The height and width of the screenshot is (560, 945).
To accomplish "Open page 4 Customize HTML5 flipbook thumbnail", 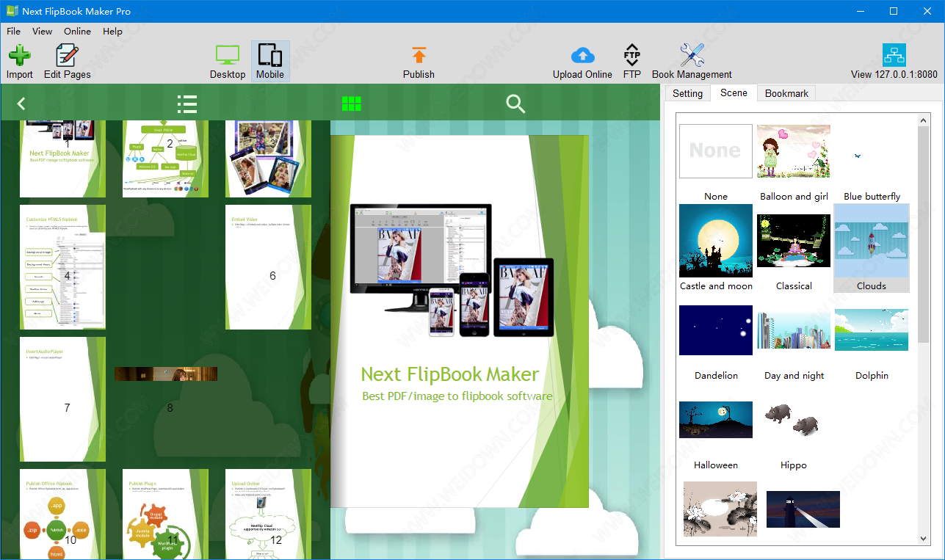I will point(62,267).
